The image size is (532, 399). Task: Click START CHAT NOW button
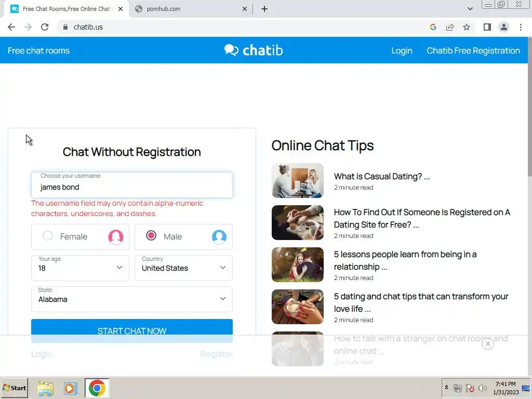point(131,331)
